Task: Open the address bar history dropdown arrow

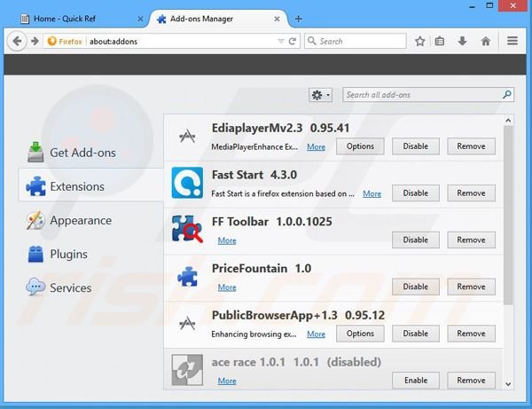Action: tap(281, 41)
